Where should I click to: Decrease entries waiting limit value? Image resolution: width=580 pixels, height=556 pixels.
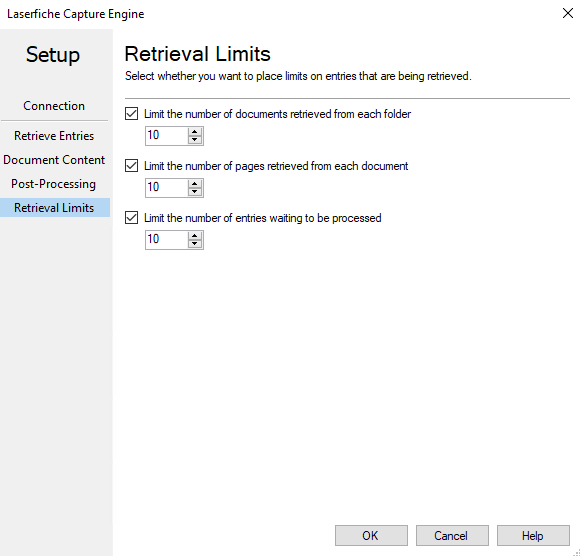(195, 243)
